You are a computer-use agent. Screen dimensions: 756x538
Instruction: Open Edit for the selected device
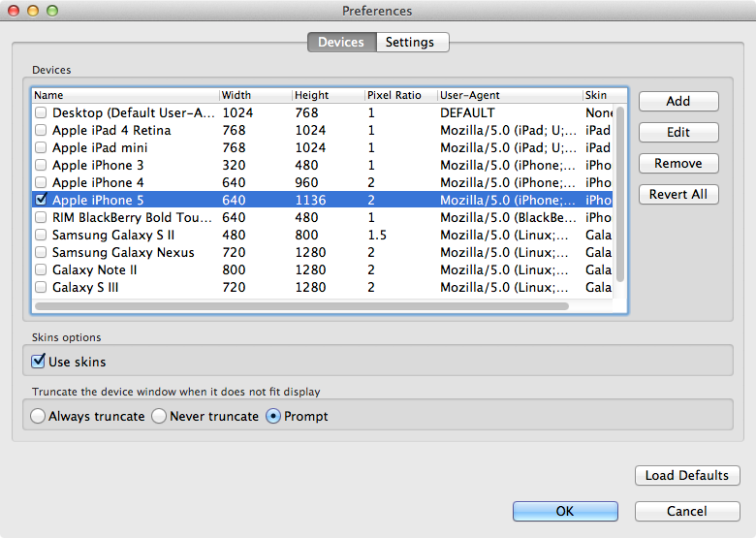(x=678, y=132)
